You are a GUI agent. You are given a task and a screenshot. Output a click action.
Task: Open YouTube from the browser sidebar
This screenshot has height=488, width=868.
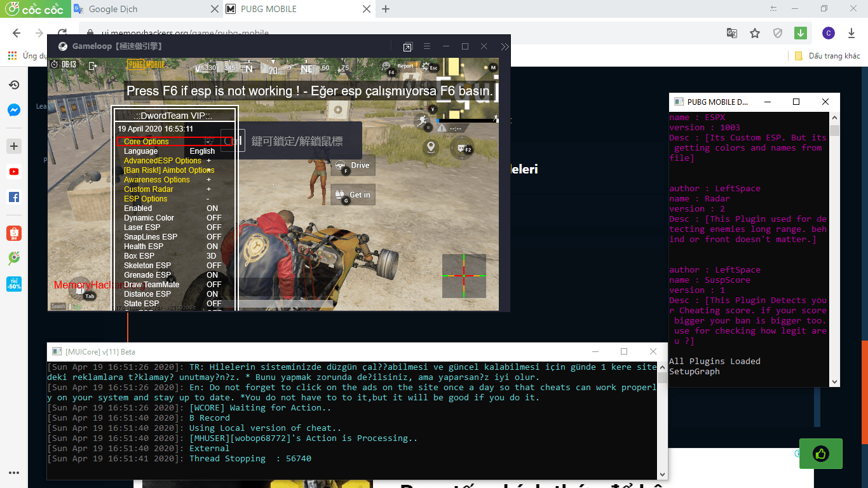[x=14, y=172]
